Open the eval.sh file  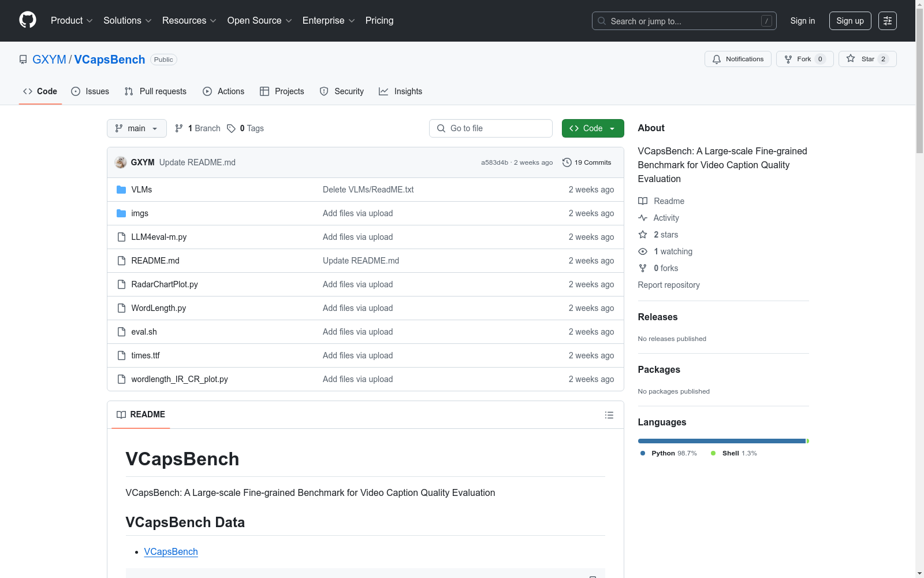click(x=144, y=332)
